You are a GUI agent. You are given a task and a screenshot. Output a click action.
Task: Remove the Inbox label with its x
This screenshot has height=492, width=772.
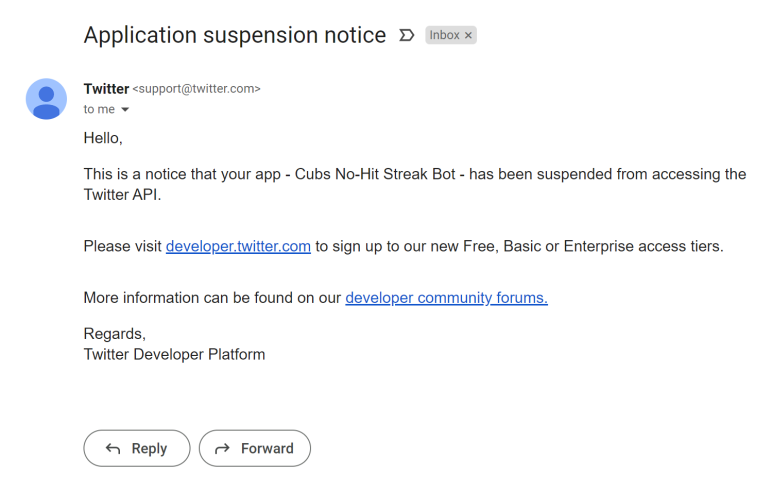(x=468, y=35)
